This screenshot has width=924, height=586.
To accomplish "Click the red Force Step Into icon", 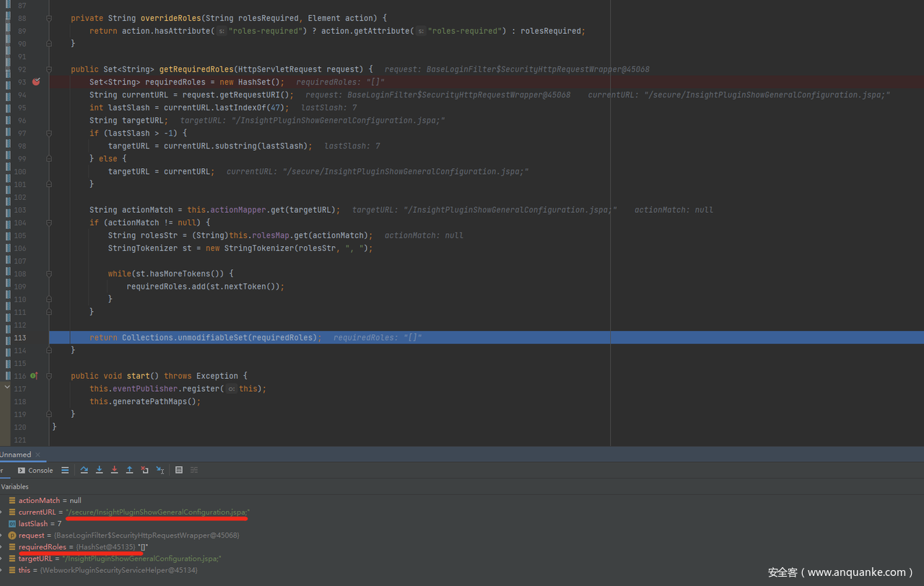I will pos(114,470).
